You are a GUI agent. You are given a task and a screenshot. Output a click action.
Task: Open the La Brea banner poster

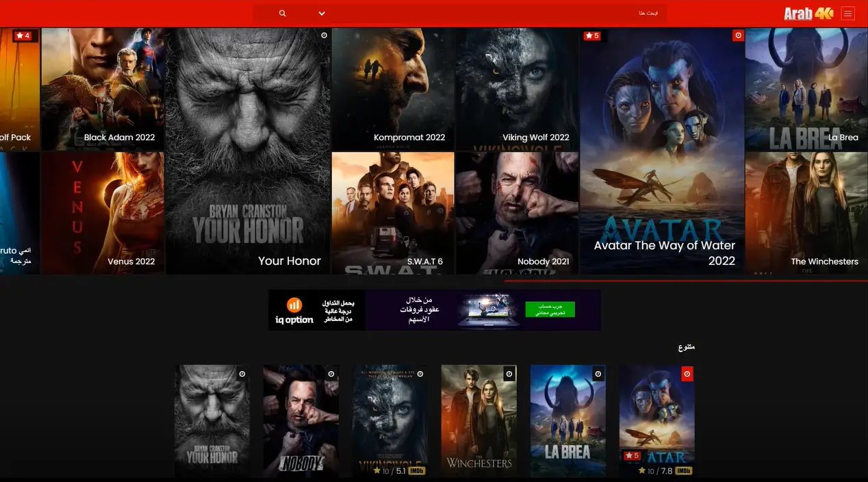pos(806,89)
